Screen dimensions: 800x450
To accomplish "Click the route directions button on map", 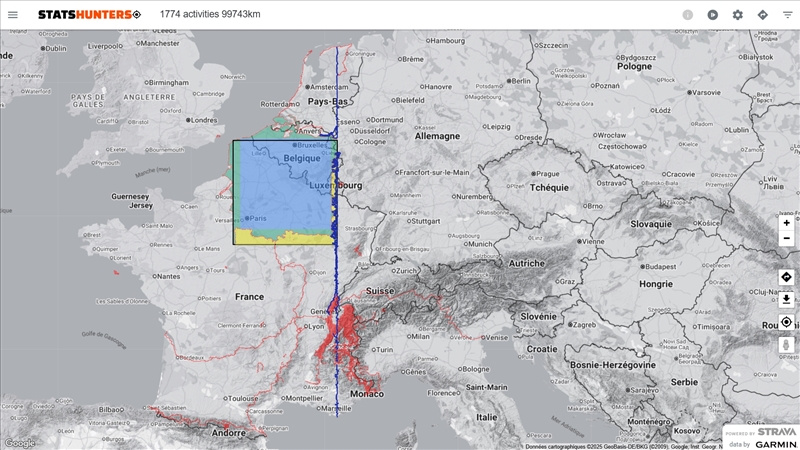I will pos(786,277).
